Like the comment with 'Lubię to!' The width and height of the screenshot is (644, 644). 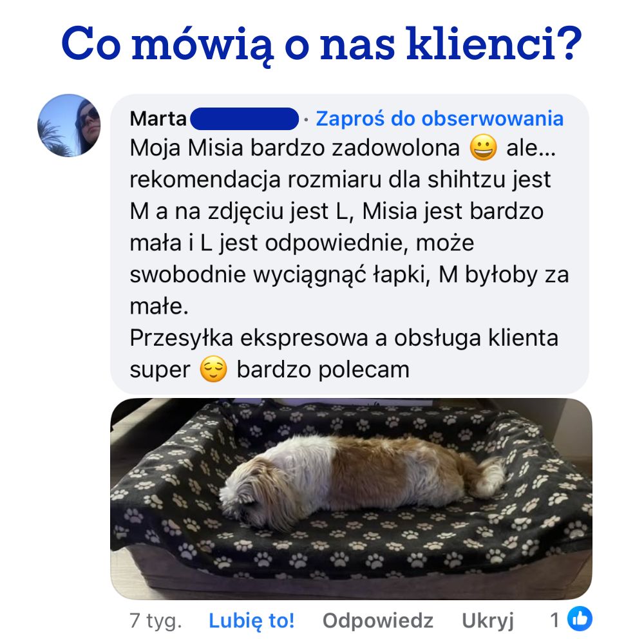click(251, 620)
